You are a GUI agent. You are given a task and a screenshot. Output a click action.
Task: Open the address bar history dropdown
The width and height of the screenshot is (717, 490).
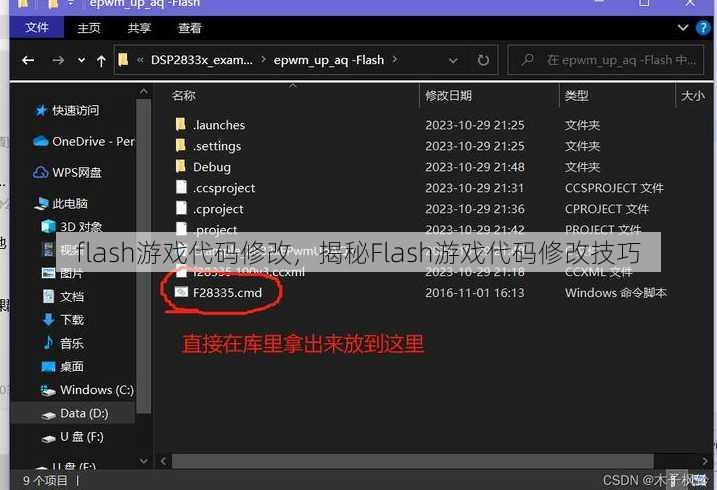(453, 60)
